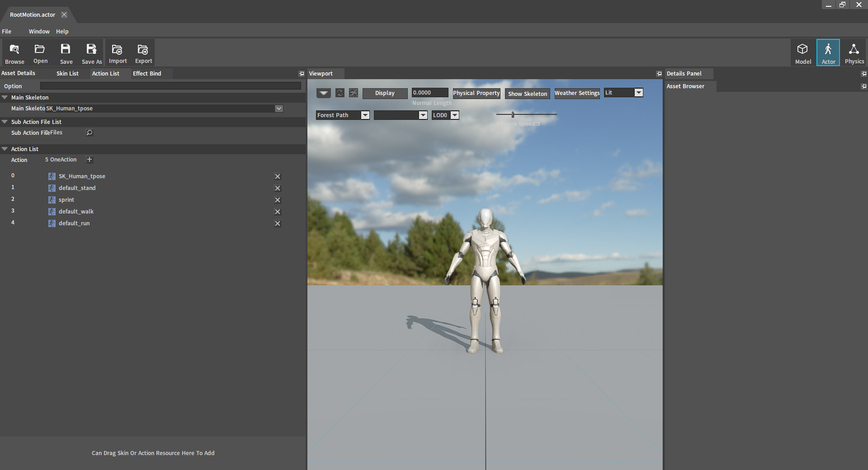Image resolution: width=868 pixels, height=470 pixels.
Task: Open the LOD0 level dropdown
Action: tap(455, 115)
